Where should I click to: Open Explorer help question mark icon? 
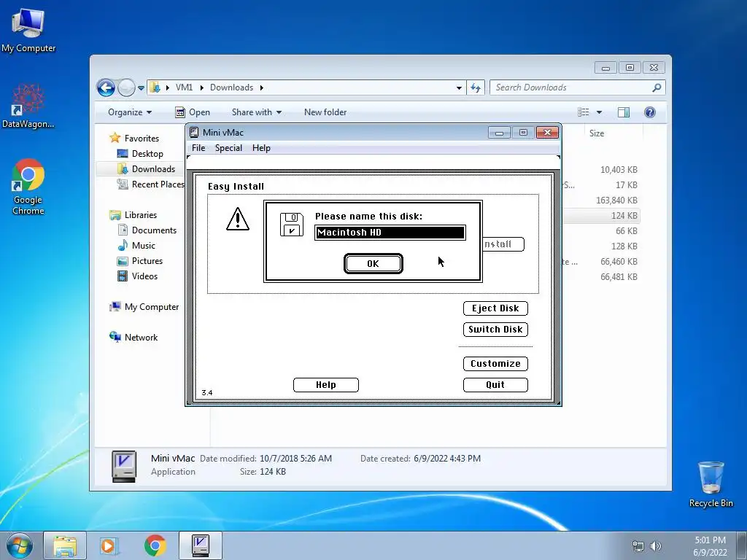pos(650,112)
